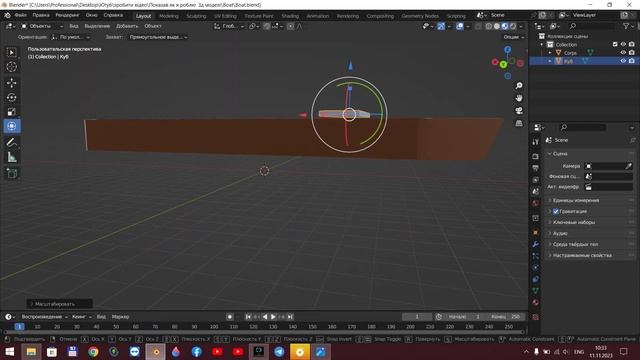640x360 pixels.
Task: Select the Select Box tool
Action: click(x=11, y=52)
